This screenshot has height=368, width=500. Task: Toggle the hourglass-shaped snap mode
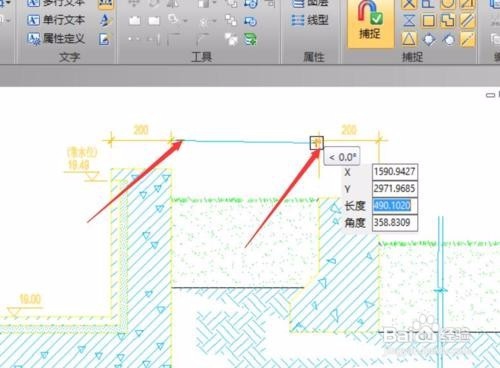tap(409, 21)
